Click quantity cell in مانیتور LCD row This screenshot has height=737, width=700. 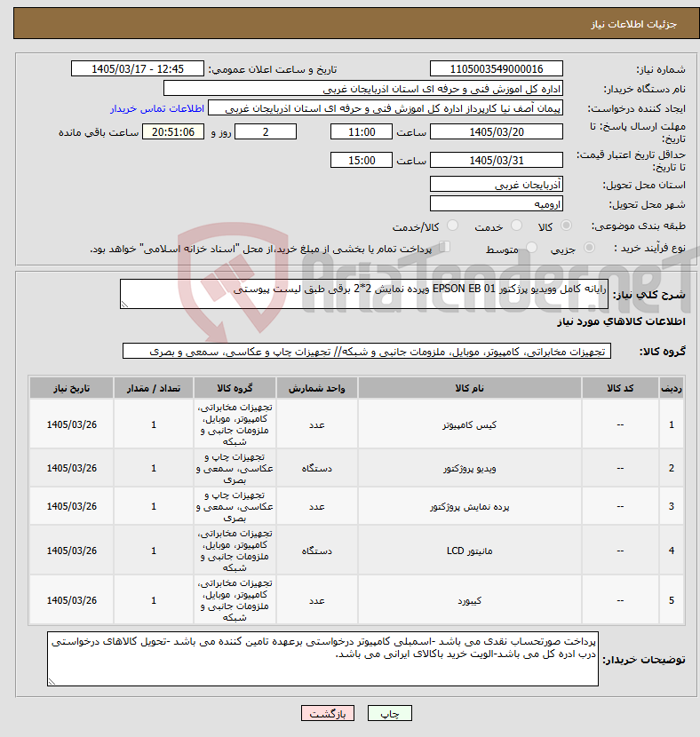tap(154, 551)
